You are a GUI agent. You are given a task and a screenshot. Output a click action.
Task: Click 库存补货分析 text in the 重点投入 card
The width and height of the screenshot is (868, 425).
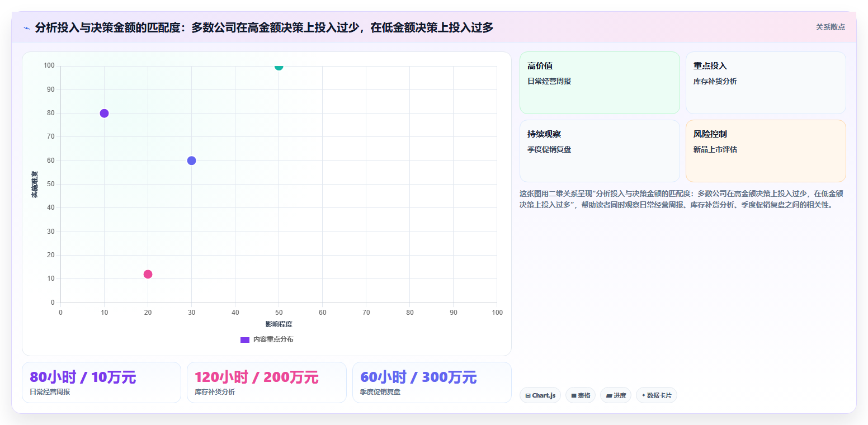715,81
